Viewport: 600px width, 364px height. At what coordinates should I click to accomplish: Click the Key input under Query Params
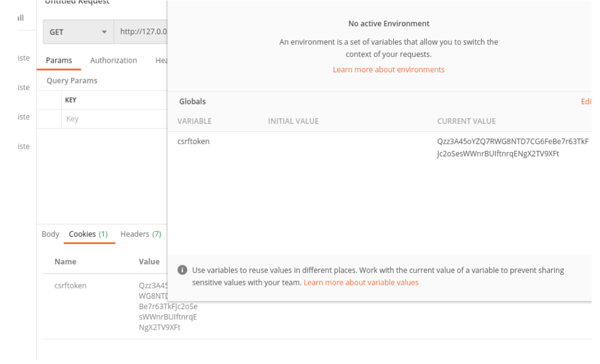(98, 118)
